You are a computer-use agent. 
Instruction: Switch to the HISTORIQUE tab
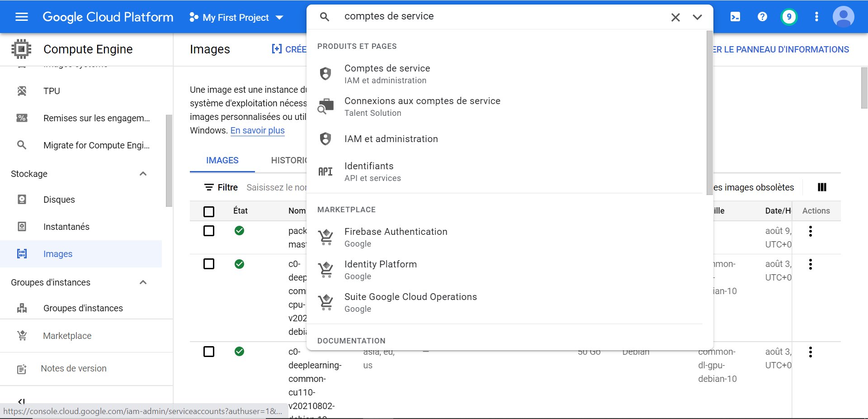coord(289,160)
